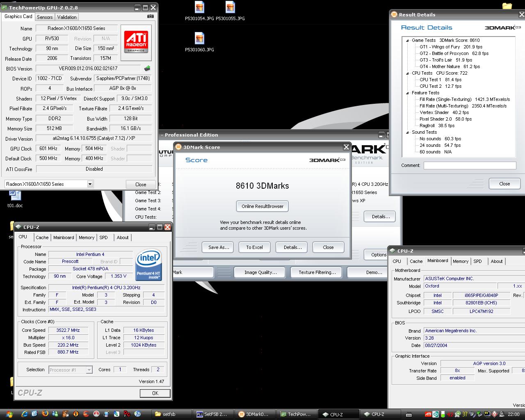Image resolution: width=525 pixels, height=420 pixels.
Task: Collapse the Sound Tests tree node
Action: point(407,132)
